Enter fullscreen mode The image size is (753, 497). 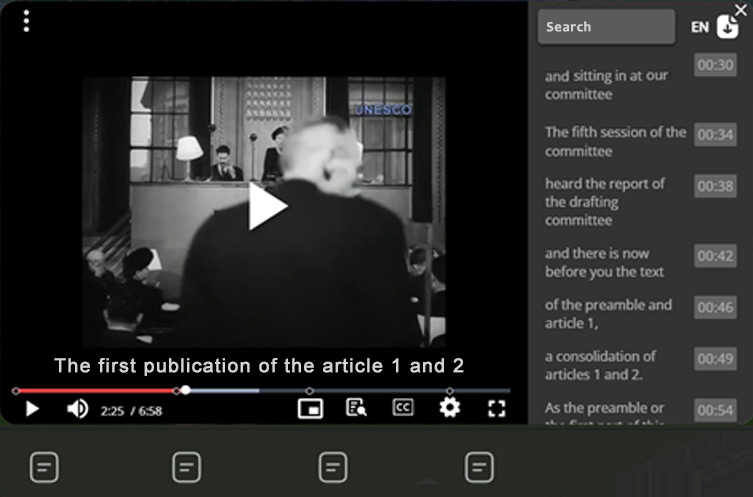click(497, 409)
